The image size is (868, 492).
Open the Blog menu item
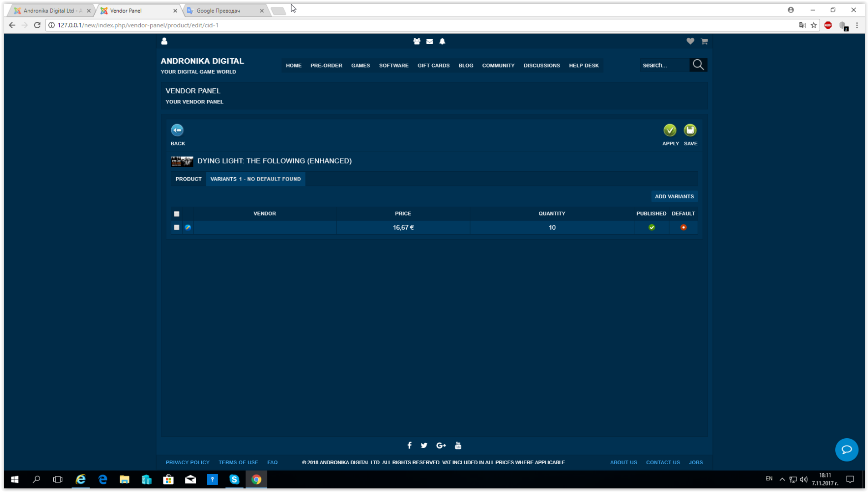click(466, 66)
